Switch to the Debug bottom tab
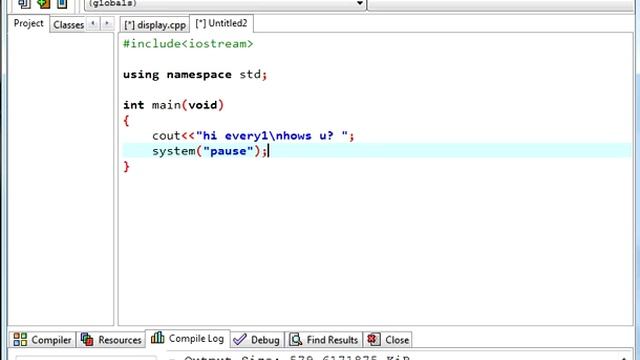 pyautogui.click(x=257, y=340)
